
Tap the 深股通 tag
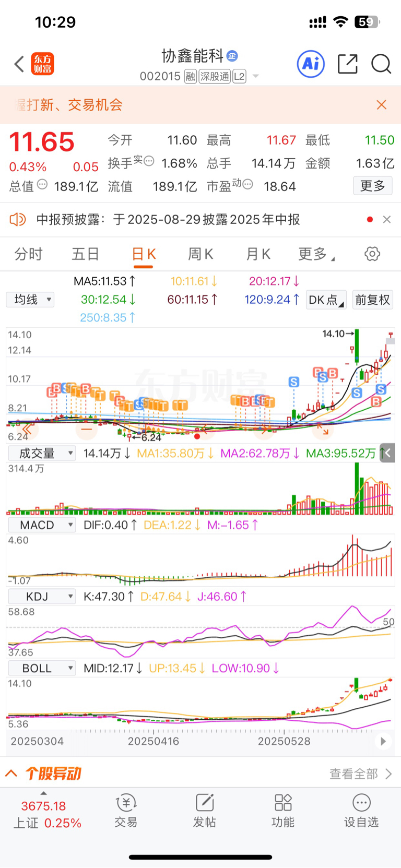point(215,77)
